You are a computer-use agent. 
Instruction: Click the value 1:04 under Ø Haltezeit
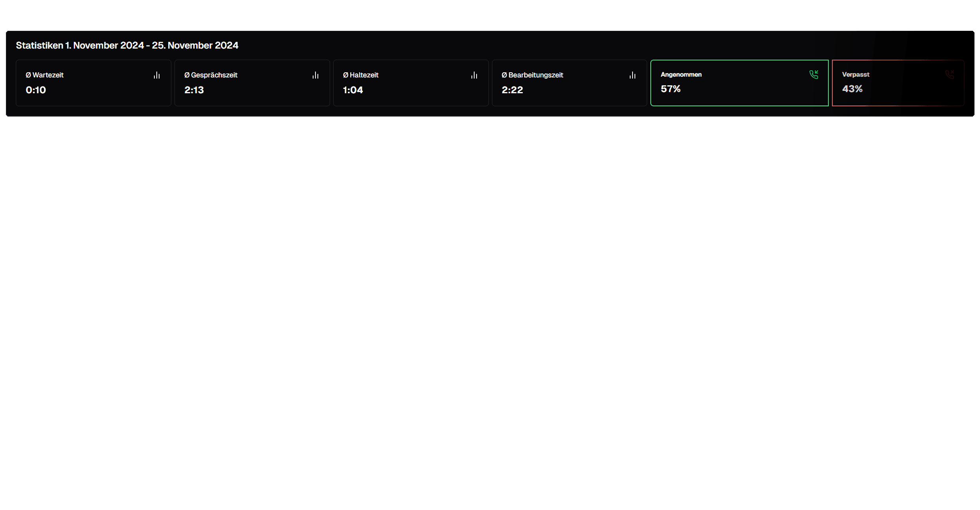[353, 90]
